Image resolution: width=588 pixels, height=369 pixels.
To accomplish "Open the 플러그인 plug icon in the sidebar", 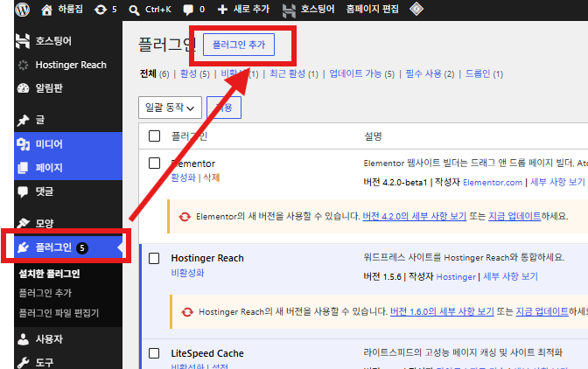I will pos(24,247).
